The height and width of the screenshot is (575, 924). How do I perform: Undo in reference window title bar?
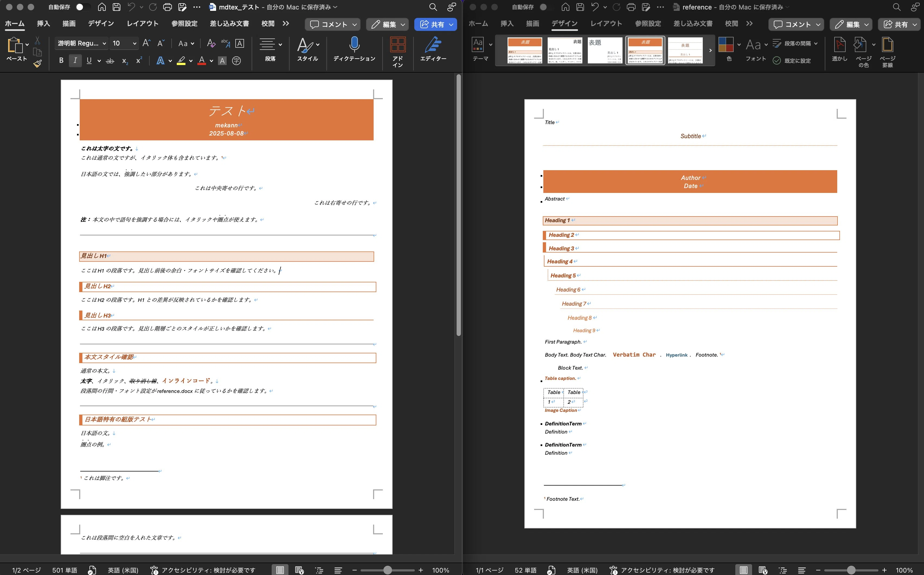tap(595, 7)
